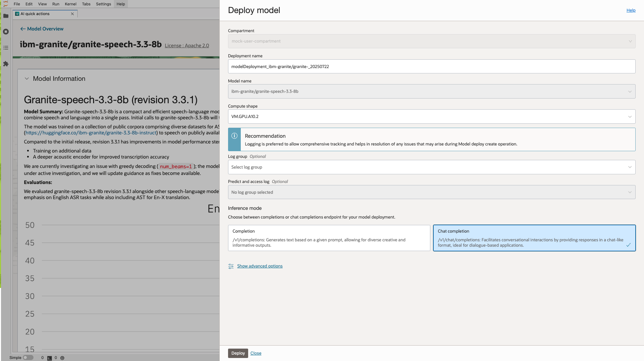
Task: Click Show advanced options link
Action: click(260, 266)
